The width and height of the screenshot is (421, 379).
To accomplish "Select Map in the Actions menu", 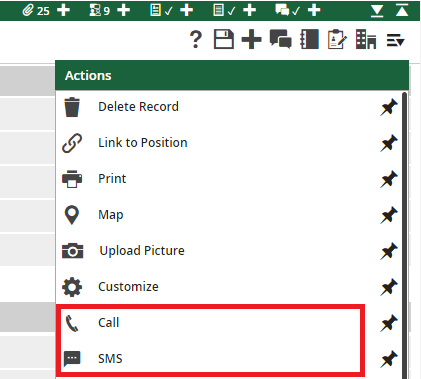I will coord(111,215).
